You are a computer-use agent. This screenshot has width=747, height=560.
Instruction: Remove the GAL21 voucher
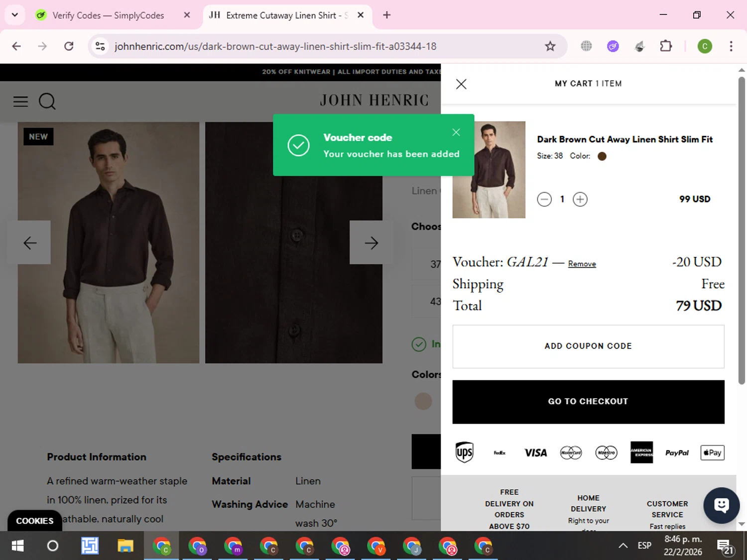coord(582,264)
